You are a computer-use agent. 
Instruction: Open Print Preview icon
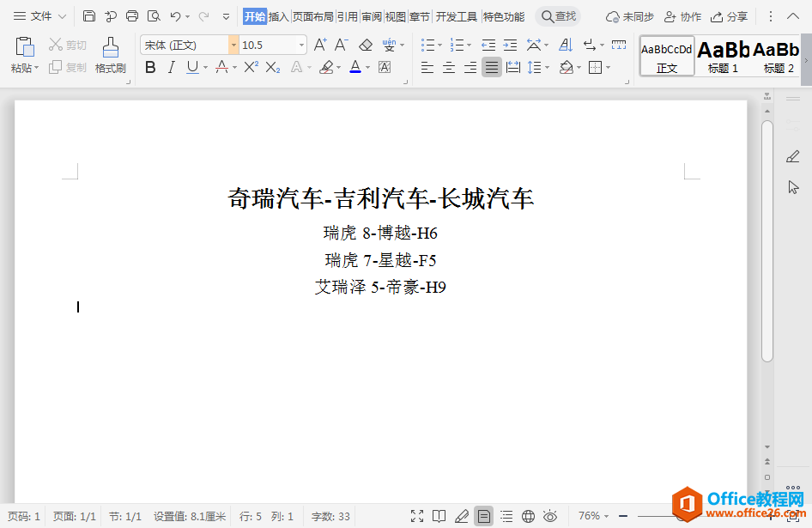pos(154,16)
